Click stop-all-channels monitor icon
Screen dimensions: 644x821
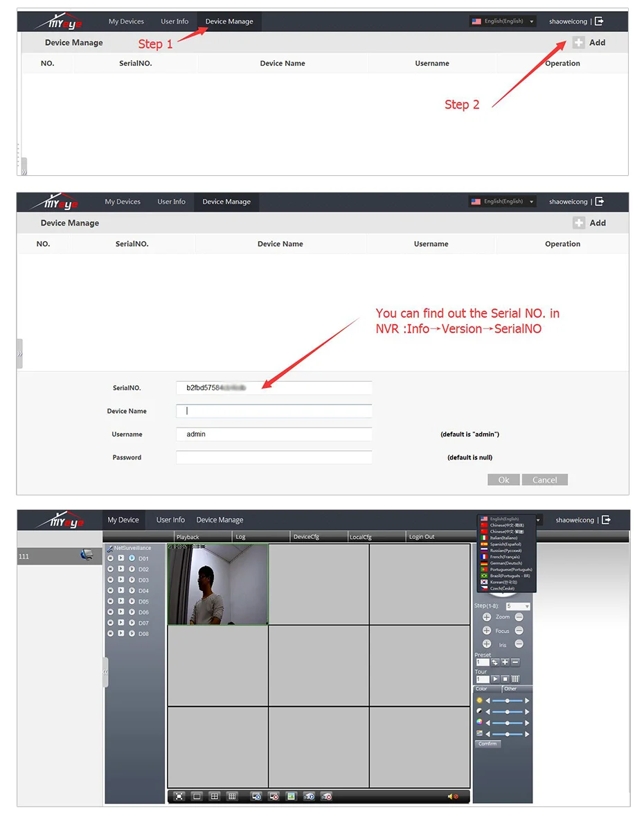tap(274, 796)
